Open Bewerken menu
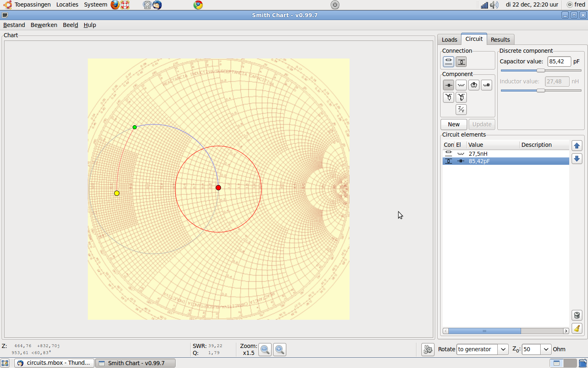Image resolution: width=588 pixels, height=368 pixels. point(44,25)
